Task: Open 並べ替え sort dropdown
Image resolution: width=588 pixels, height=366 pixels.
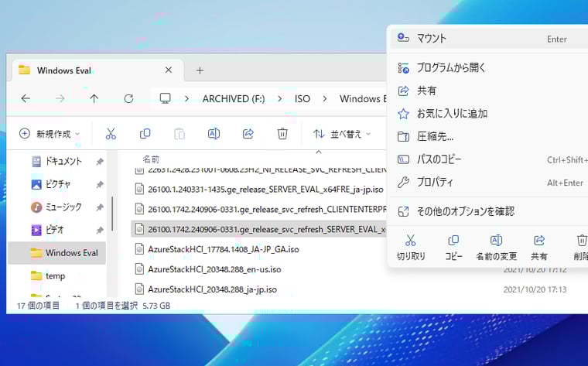Action: click(342, 134)
